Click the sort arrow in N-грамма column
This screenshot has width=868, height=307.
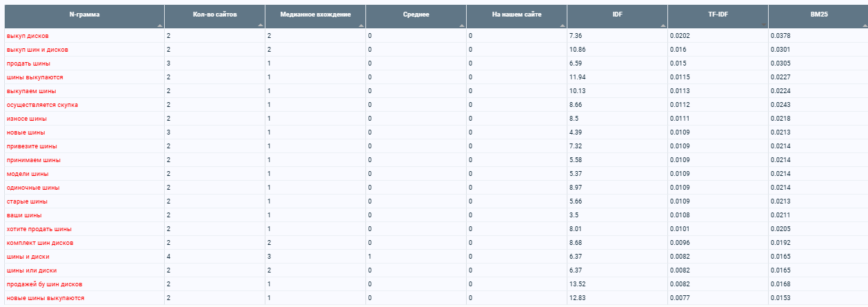pos(159,24)
